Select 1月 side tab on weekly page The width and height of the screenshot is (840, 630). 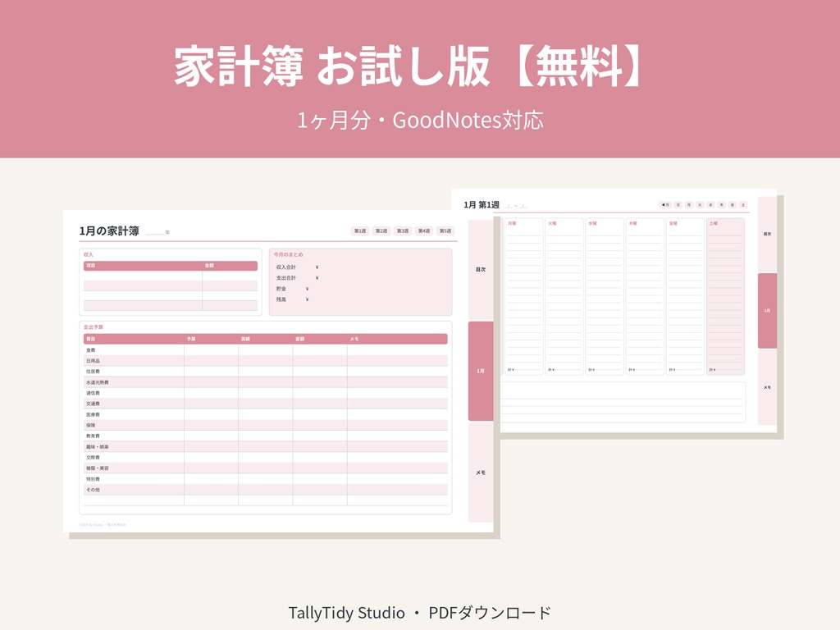(767, 311)
